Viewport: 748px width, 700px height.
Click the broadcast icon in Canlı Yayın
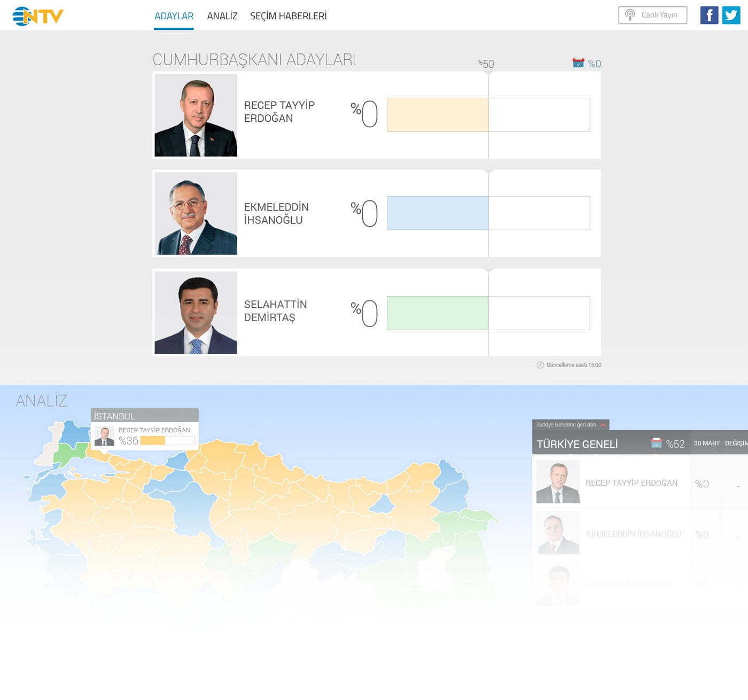click(x=630, y=15)
